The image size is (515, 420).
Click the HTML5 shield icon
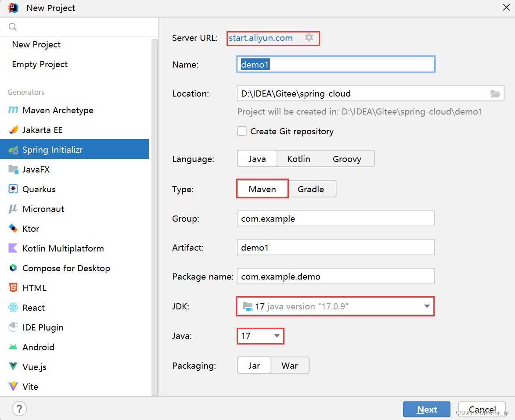(13, 287)
